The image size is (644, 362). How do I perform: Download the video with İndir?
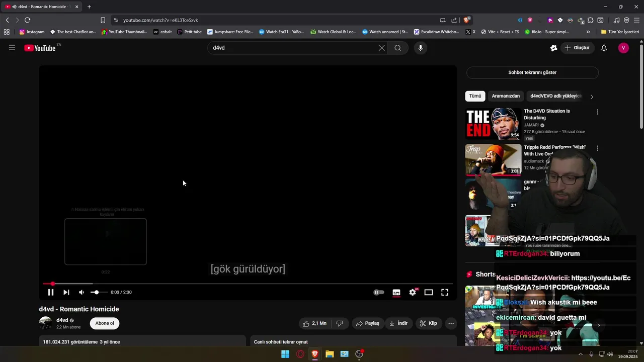pos(398,323)
